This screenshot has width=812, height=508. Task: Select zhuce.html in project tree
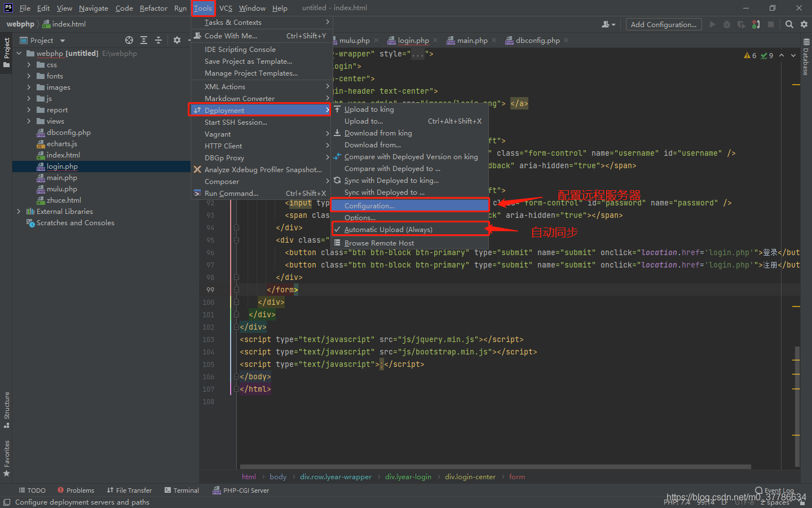[64, 200]
